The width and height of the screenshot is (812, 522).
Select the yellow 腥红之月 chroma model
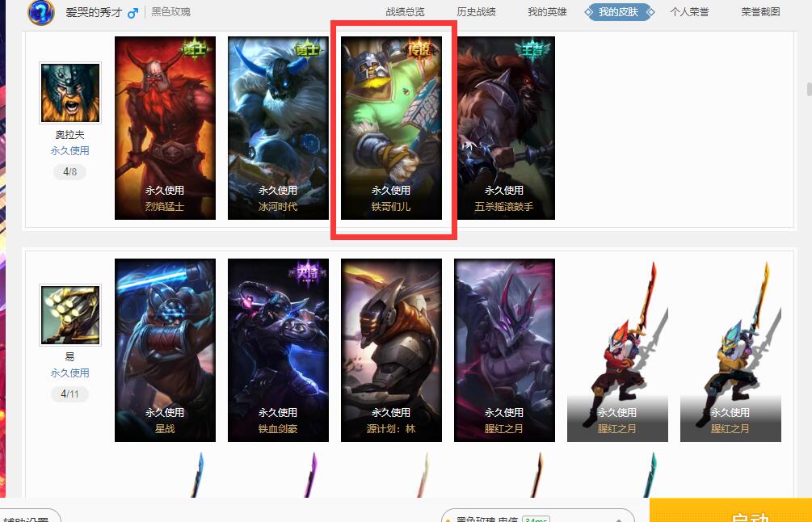point(730,350)
